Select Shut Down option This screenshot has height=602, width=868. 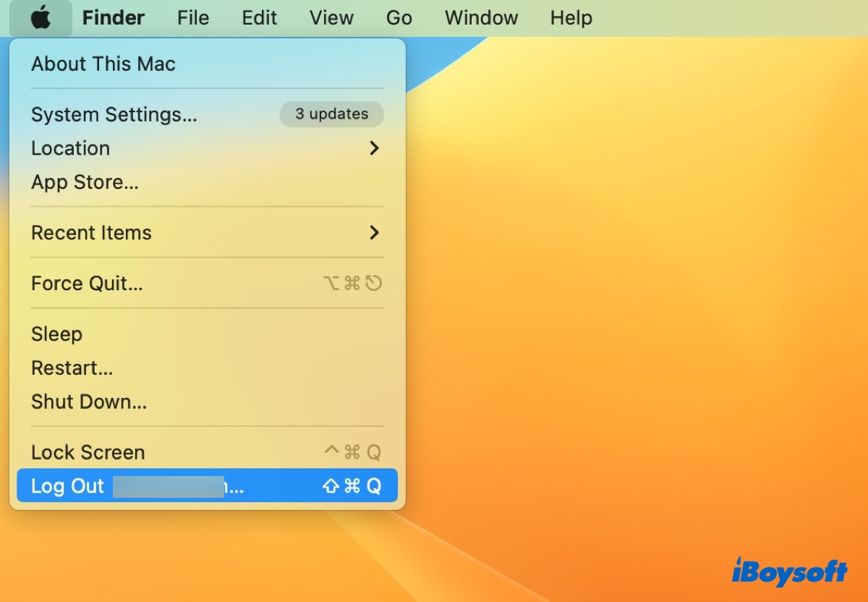(x=89, y=402)
